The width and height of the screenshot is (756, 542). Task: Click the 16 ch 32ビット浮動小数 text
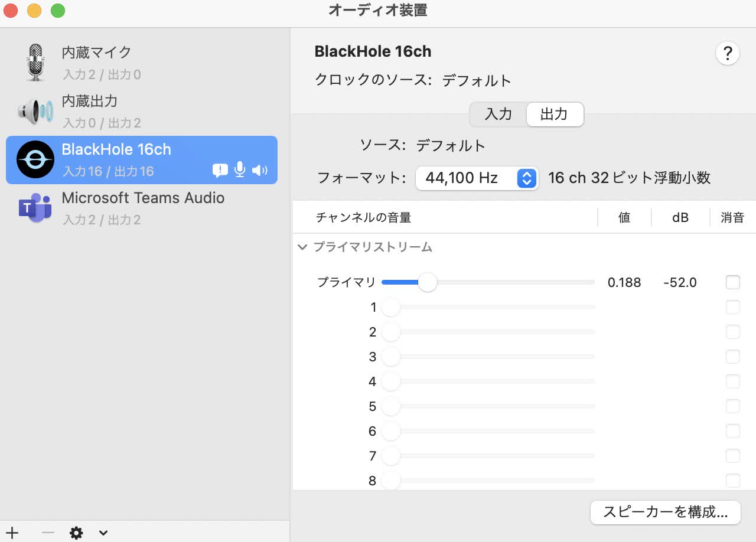pyautogui.click(x=629, y=178)
